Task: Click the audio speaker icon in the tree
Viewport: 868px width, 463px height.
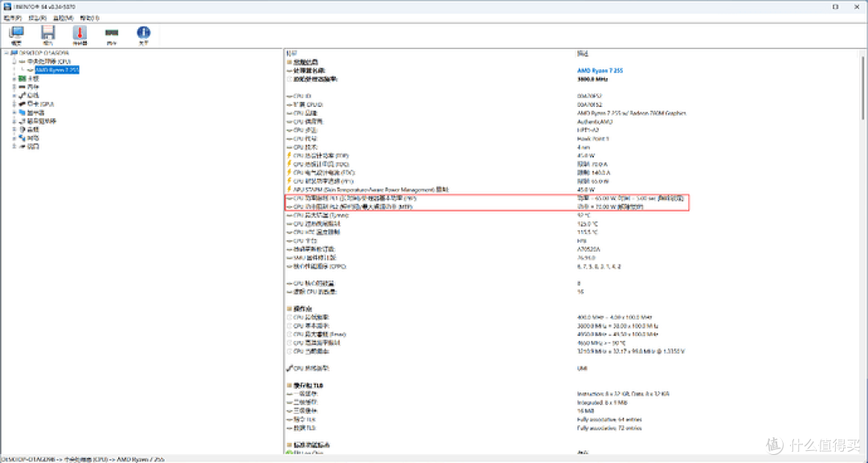Action: pos(23,129)
